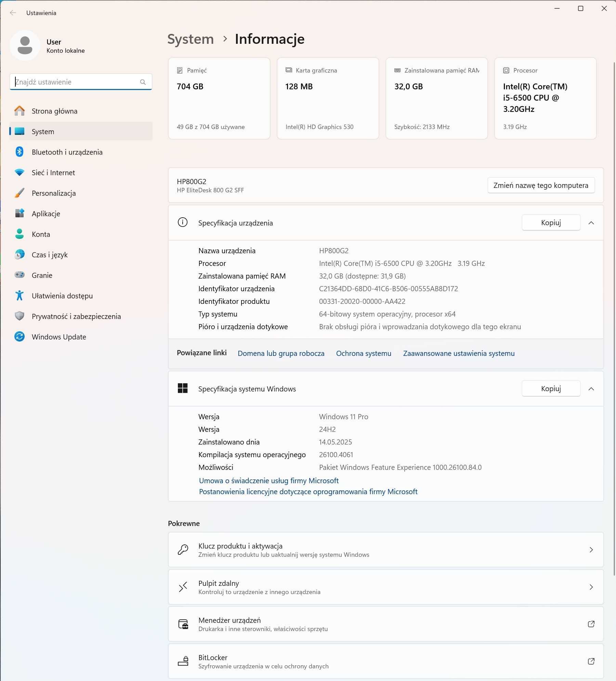616x681 pixels.
Task: Click the Strona główna home icon
Action: coord(19,111)
